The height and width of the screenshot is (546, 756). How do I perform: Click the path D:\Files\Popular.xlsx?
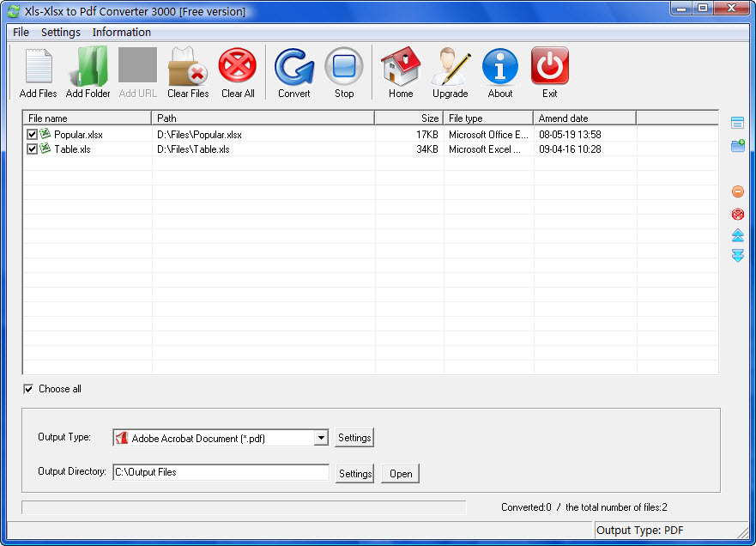(199, 135)
